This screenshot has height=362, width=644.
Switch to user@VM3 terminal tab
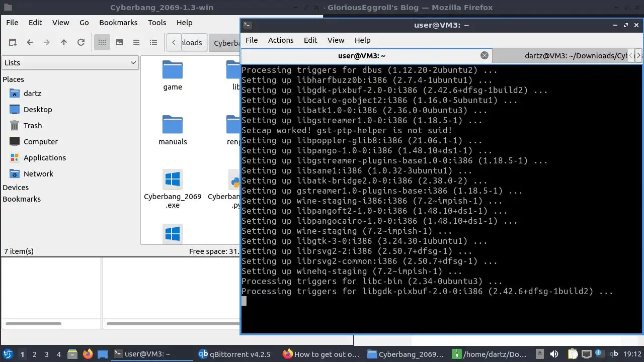coord(362,56)
